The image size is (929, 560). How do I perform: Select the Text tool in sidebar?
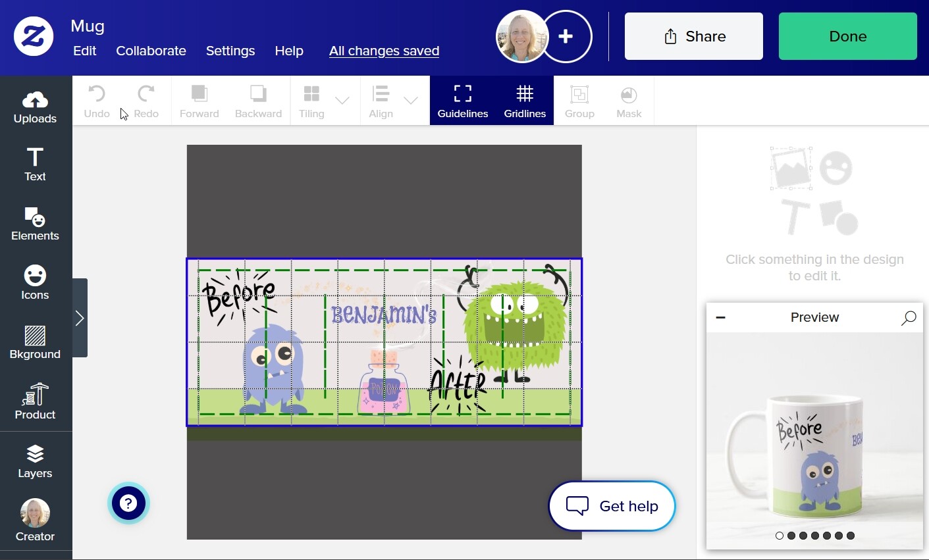36,165
